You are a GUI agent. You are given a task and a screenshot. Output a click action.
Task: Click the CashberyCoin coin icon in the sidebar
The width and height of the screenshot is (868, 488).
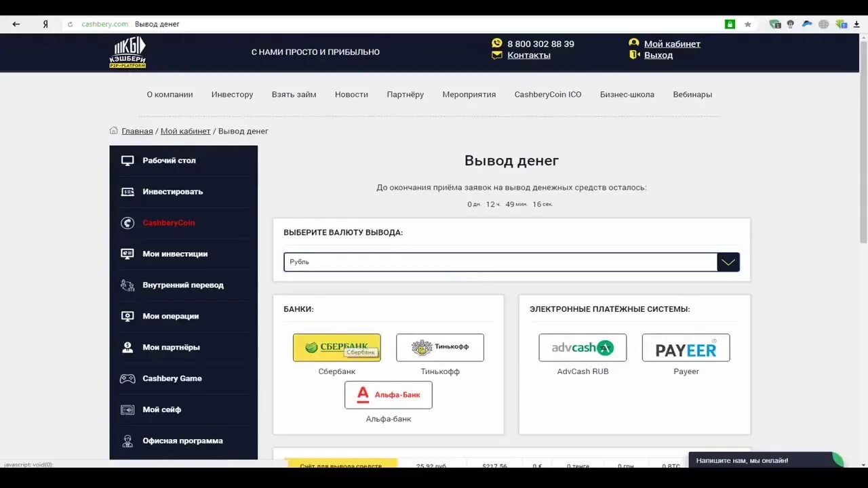(x=127, y=223)
